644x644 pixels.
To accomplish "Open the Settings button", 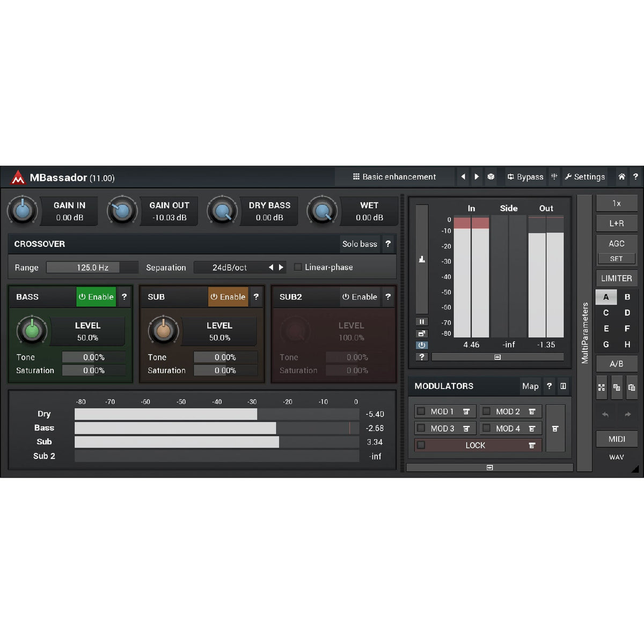I will point(584,177).
